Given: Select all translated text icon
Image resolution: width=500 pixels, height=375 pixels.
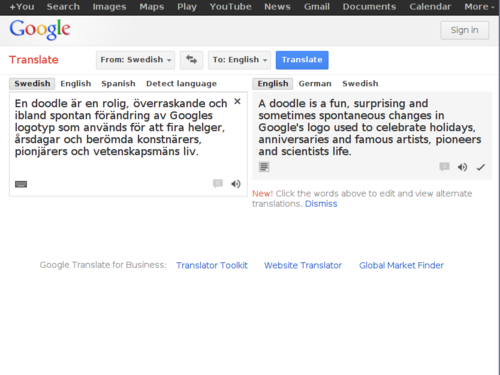Looking at the screenshot, I should pyautogui.click(x=264, y=167).
